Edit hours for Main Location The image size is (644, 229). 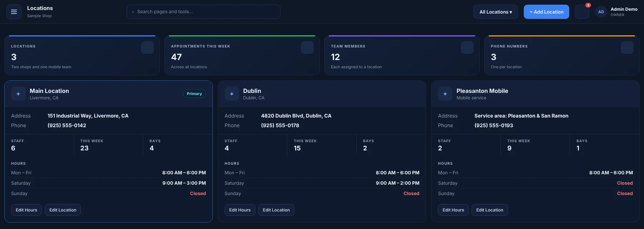[26, 210]
